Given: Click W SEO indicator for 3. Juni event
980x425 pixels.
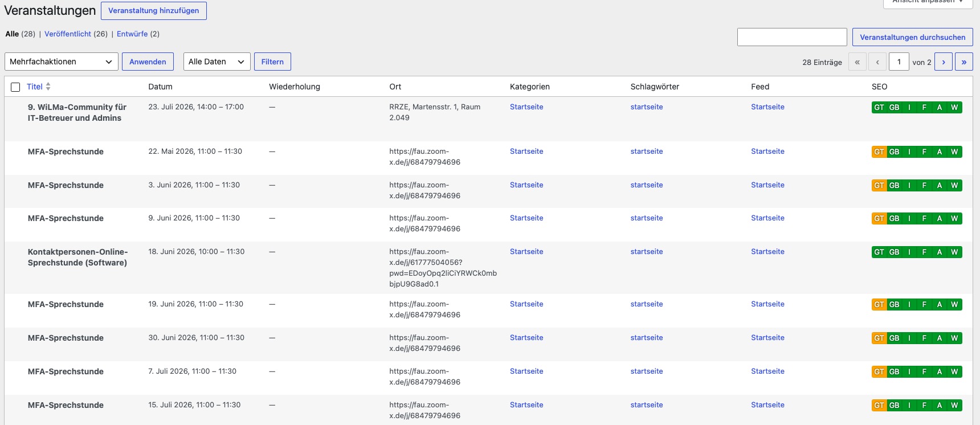Looking at the screenshot, I should pos(954,186).
